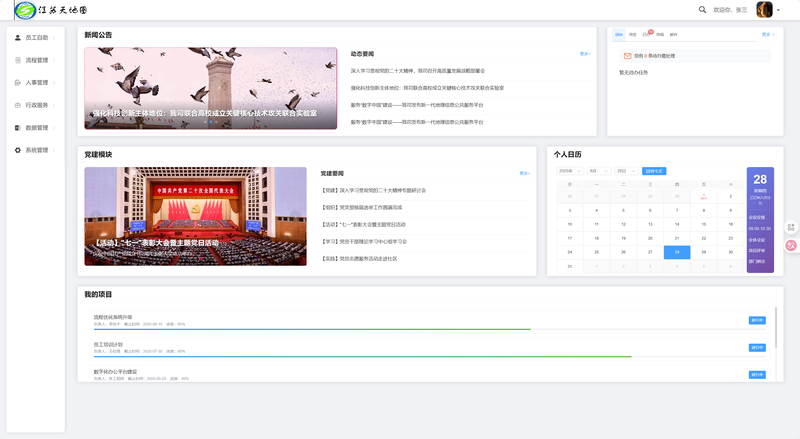Screen dimensions: 800x439
Task: Click the right arrow on party carousel image
Action: [x=295, y=216]
